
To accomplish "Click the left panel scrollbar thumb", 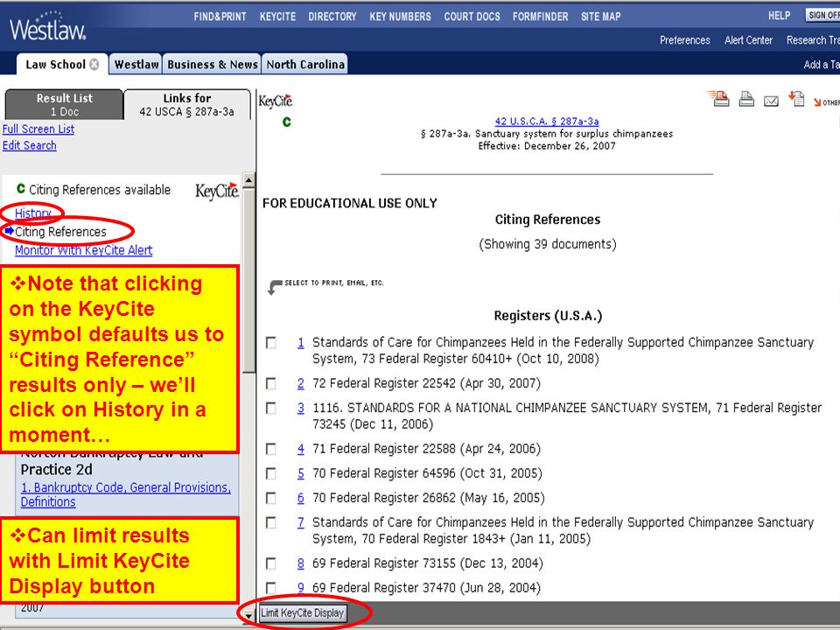I will coord(248,280).
